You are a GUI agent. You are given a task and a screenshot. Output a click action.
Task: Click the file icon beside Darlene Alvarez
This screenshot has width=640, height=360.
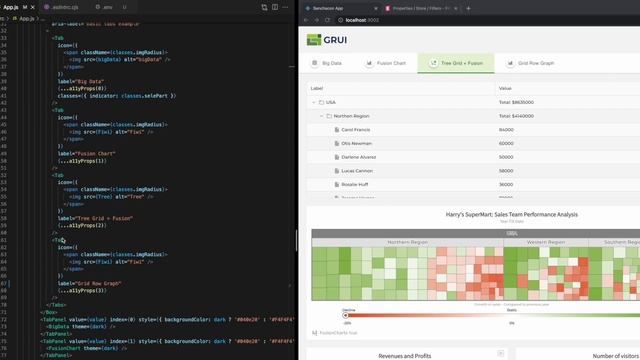(x=337, y=157)
